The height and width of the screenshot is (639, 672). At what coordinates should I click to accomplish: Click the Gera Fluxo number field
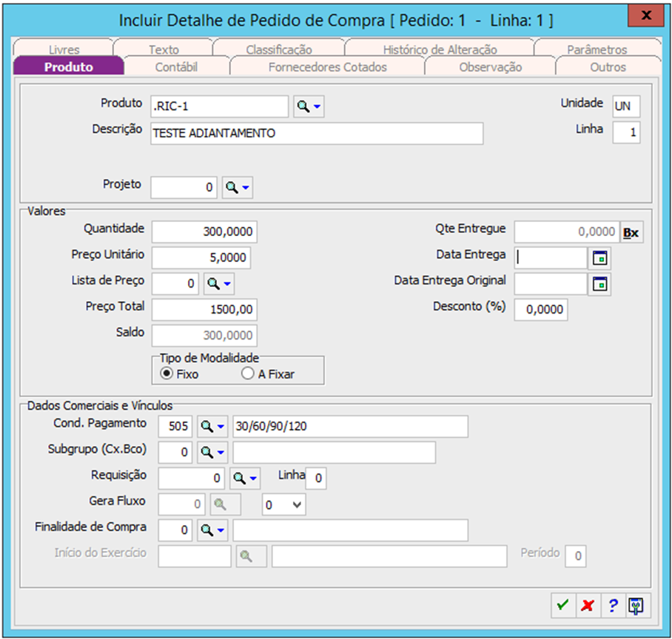[182, 504]
